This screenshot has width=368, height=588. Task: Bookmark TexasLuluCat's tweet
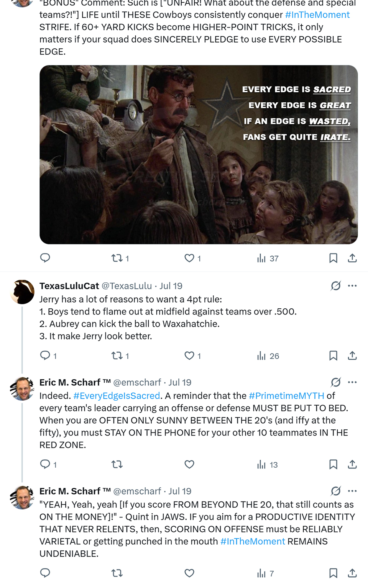click(333, 356)
